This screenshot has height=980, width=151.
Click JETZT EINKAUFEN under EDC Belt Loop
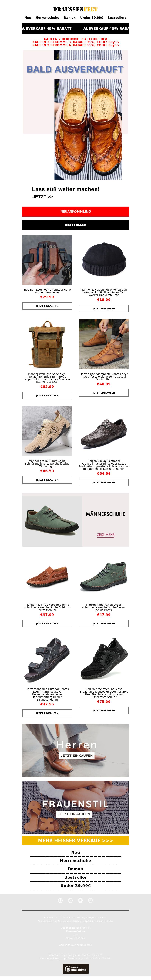47,306
